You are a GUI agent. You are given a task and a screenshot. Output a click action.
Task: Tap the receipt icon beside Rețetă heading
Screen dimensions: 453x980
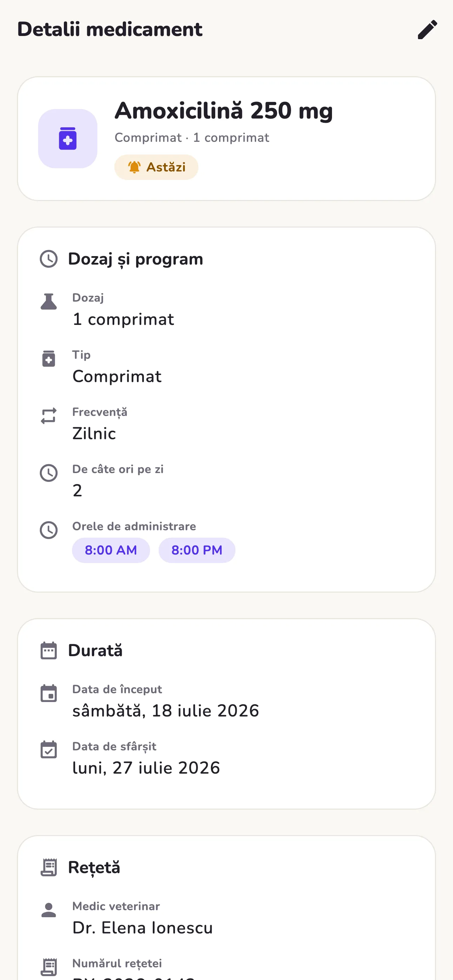click(49, 867)
